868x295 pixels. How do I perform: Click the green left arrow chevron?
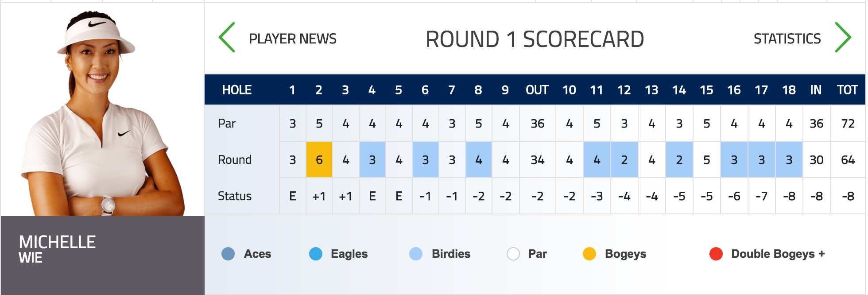click(227, 38)
